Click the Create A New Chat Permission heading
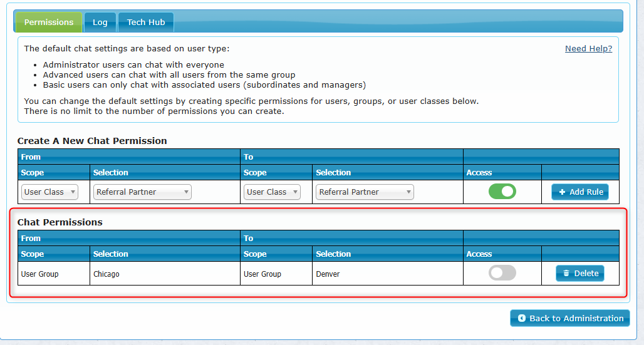 (x=92, y=141)
